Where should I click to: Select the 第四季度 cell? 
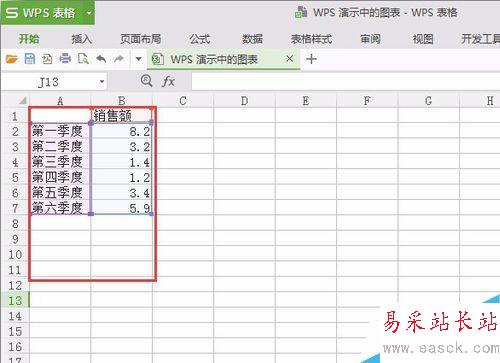tap(60, 177)
